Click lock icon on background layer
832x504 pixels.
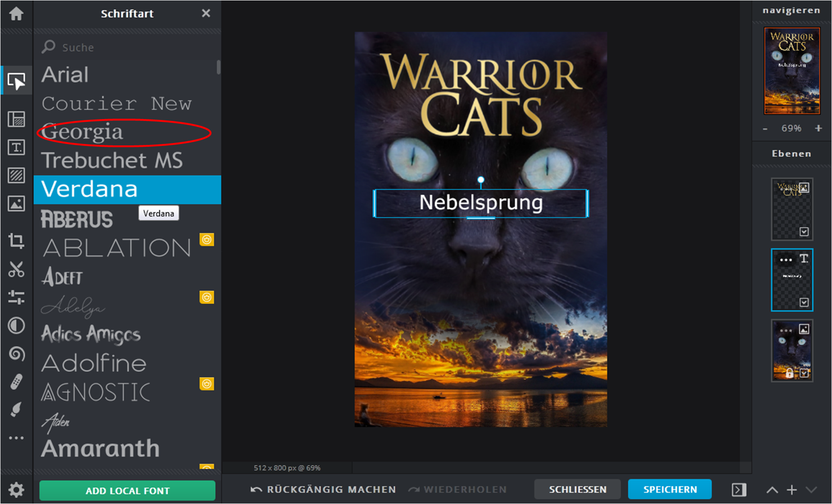tap(790, 373)
